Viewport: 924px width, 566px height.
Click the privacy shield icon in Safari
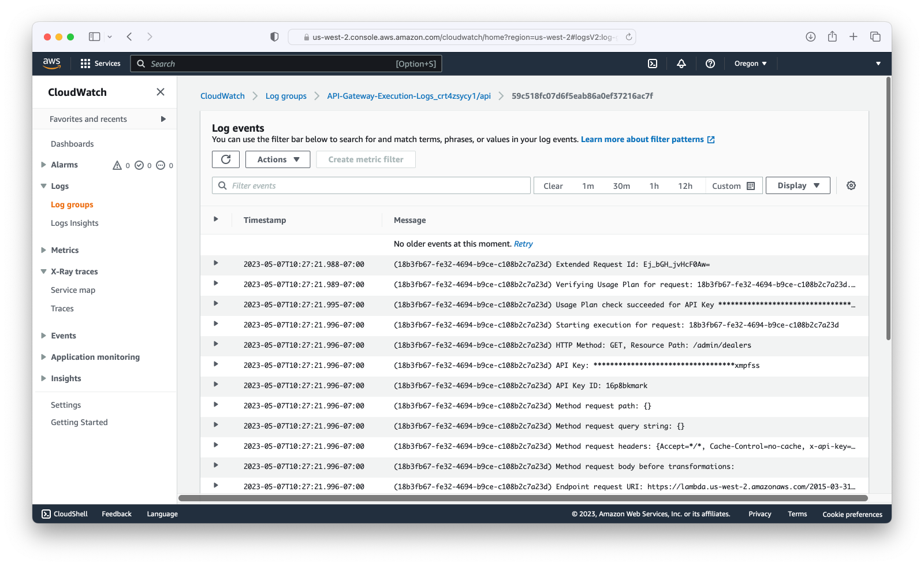(x=274, y=36)
